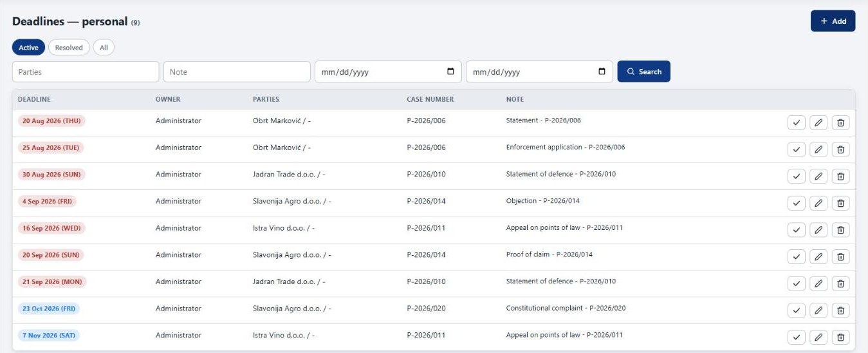
Task: Click the NOTE column header
Action: click(515, 99)
